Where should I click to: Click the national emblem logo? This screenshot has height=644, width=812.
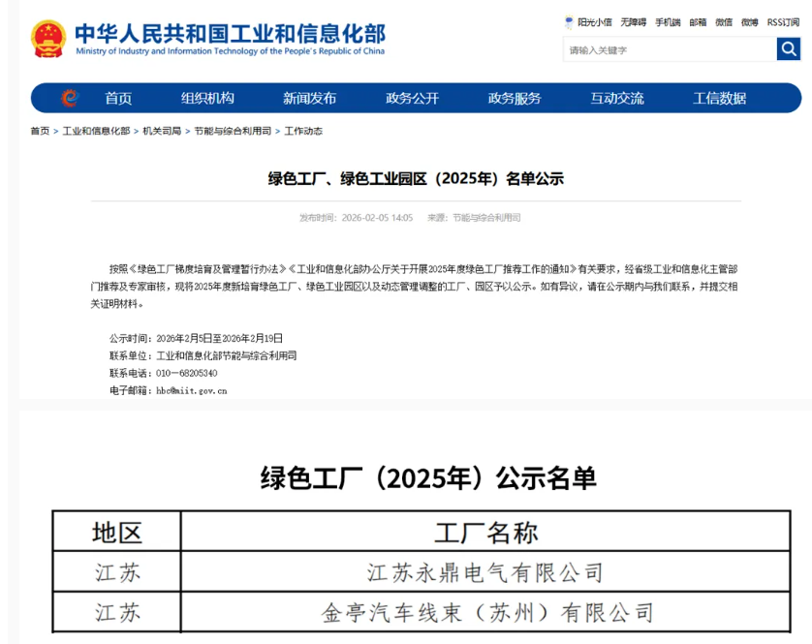(48, 39)
